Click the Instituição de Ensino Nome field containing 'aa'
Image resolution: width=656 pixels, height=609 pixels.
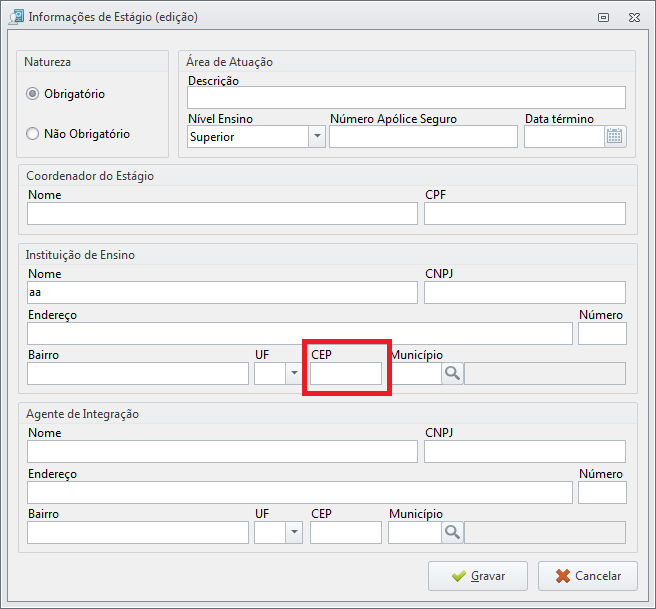coord(222,292)
